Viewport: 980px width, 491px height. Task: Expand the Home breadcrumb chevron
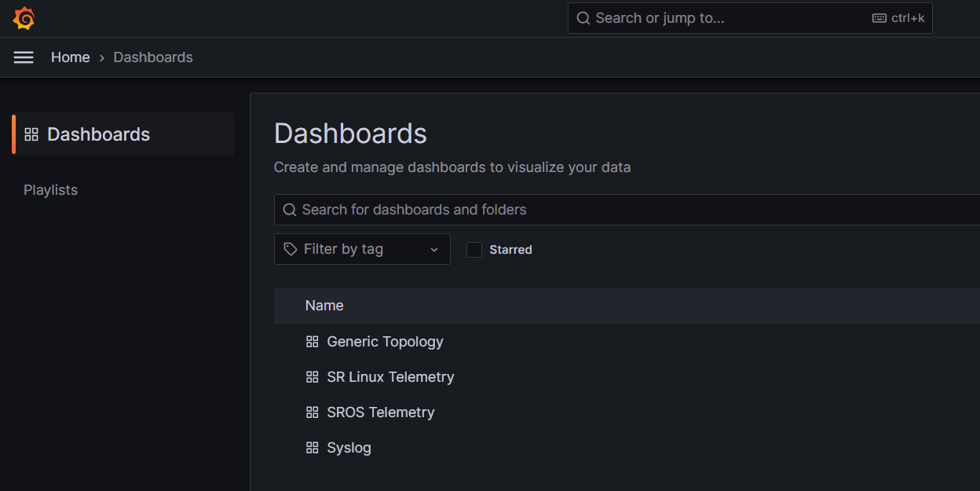(101, 57)
